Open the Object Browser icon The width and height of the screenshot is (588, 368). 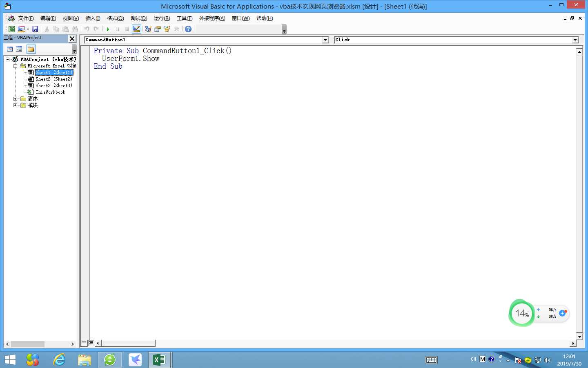click(x=167, y=29)
